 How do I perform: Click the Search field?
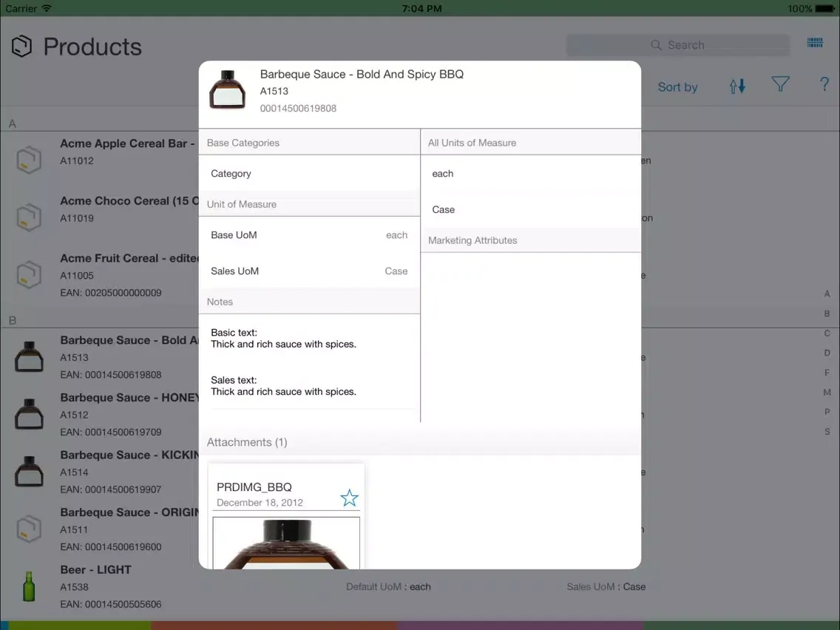click(x=677, y=45)
